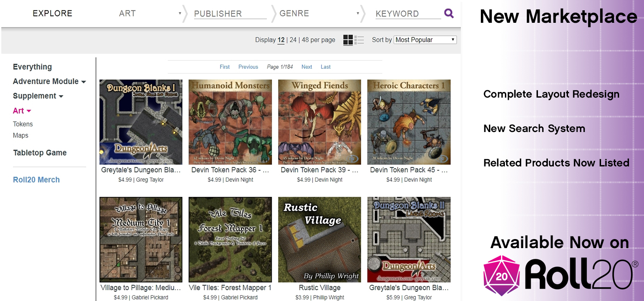Select the EXPLORE tab

pos(52,13)
